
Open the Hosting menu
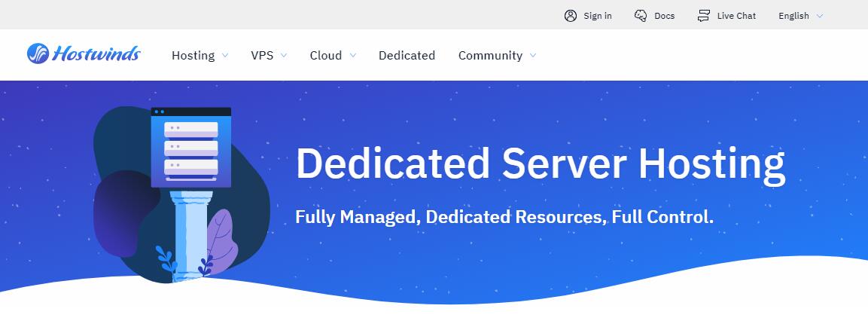[x=193, y=56]
